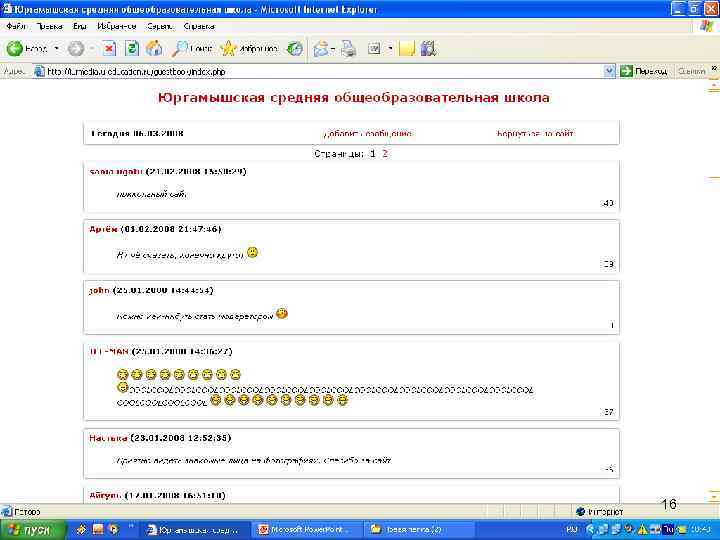Go to the Home page via the house icon
The height and width of the screenshot is (540, 720).
click(154, 48)
